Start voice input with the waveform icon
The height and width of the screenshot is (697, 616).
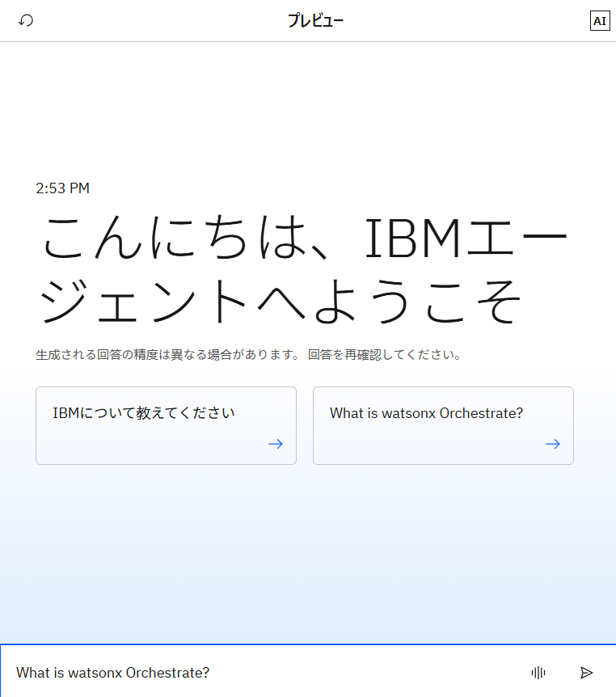538,672
